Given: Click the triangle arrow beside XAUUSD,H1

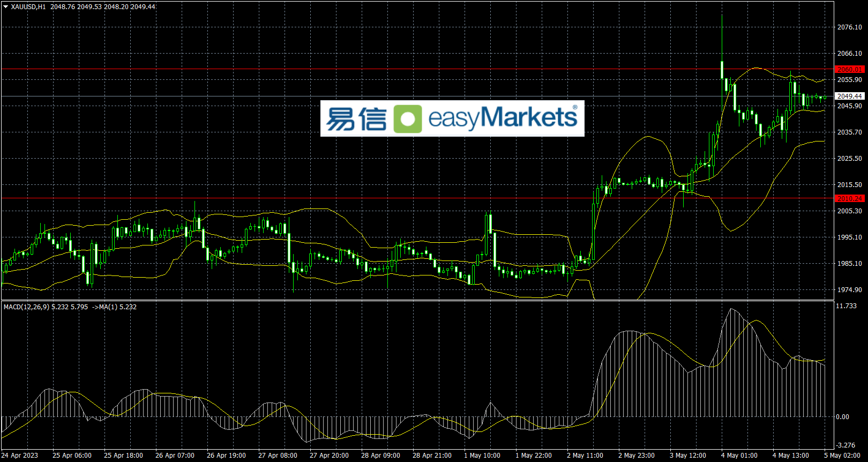Looking at the screenshot, I should tap(6, 7).
